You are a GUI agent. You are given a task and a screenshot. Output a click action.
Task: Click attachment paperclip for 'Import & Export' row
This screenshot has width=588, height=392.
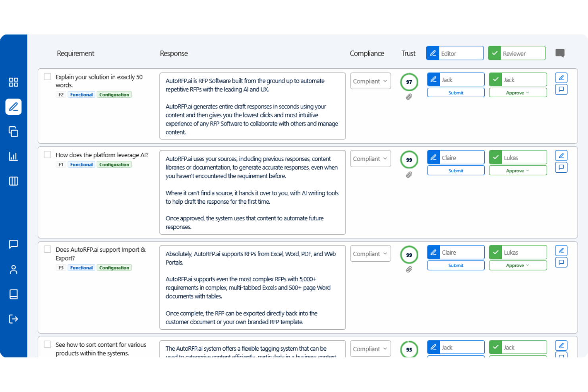click(x=409, y=269)
